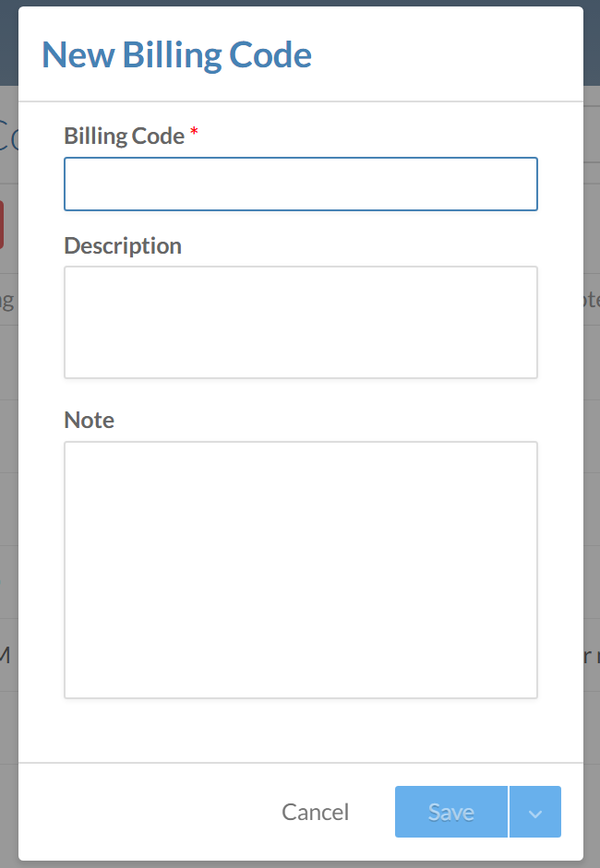Click the cut-off table cell text at right edge

click(x=592, y=655)
